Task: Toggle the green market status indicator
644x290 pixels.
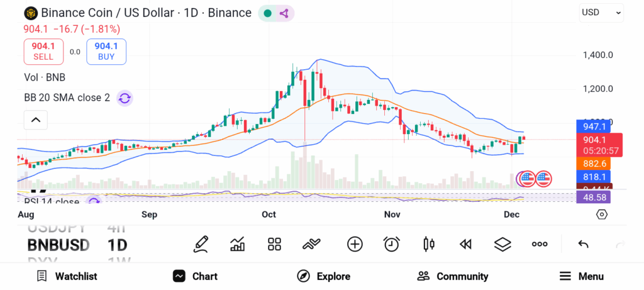Action: pos(268,13)
